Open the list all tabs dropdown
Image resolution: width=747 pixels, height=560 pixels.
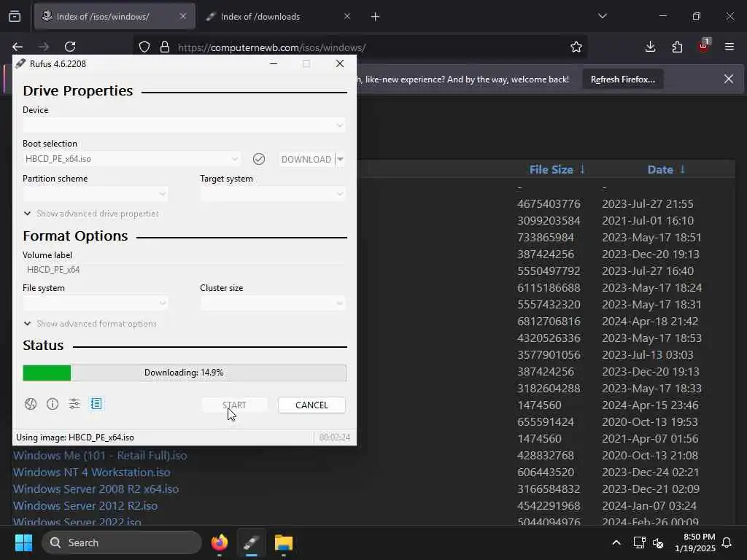[x=603, y=17]
